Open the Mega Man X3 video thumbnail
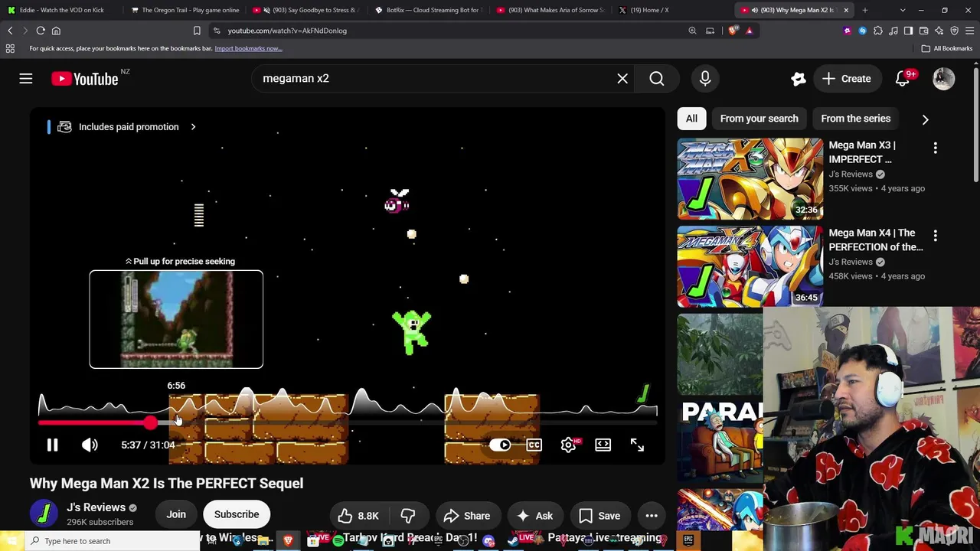980x551 pixels. (x=750, y=179)
